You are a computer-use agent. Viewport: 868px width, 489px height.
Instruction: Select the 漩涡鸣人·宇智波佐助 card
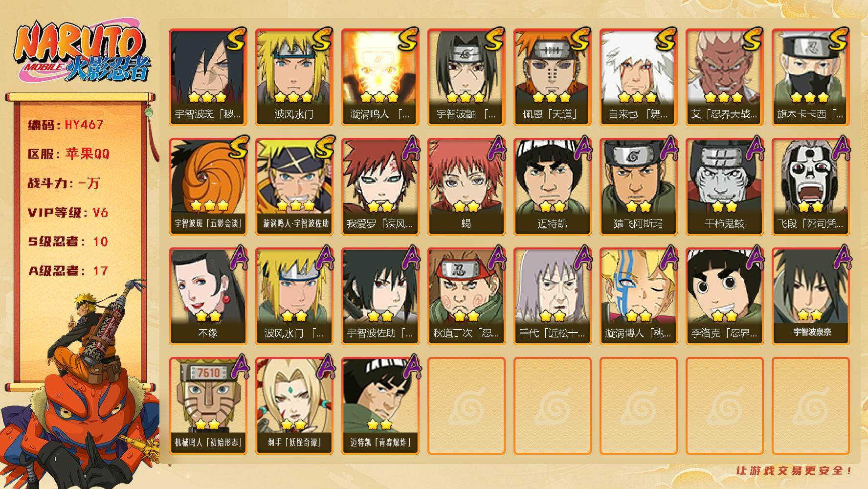coord(294,187)
